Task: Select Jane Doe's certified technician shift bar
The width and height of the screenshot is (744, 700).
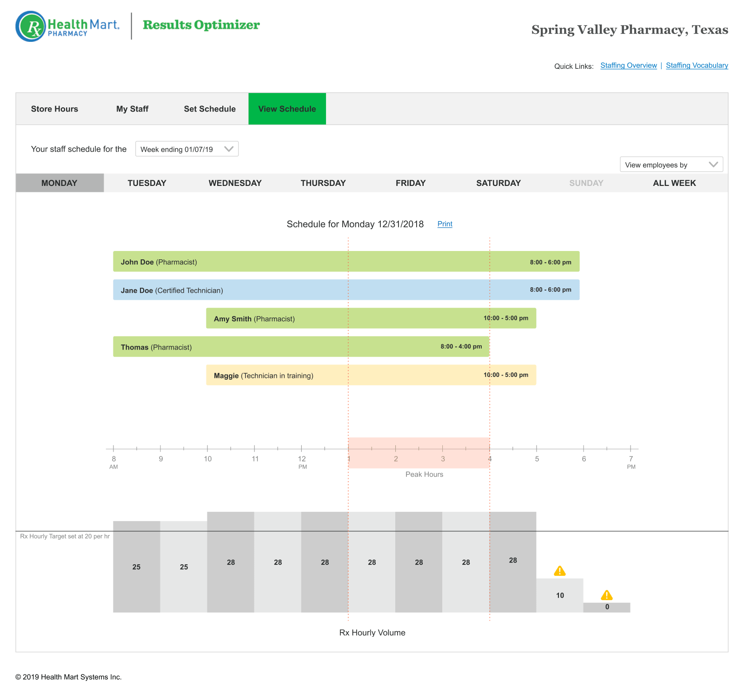Action: (x=346, y=290)
